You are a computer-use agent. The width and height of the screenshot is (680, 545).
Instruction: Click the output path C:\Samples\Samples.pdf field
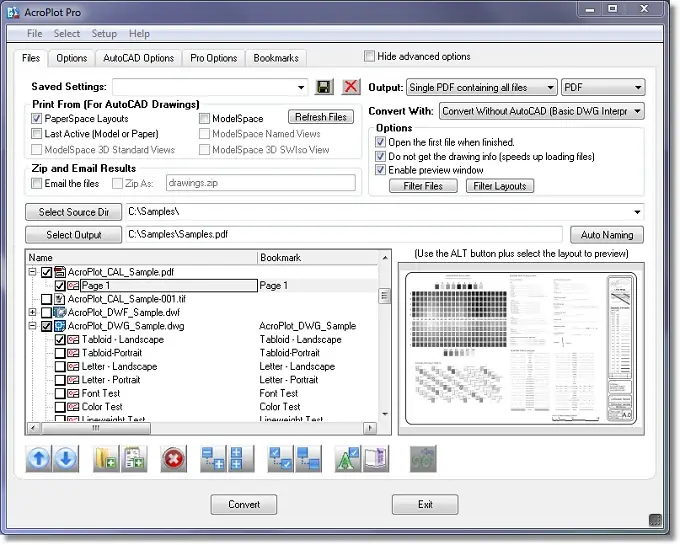tap(344, 235)
